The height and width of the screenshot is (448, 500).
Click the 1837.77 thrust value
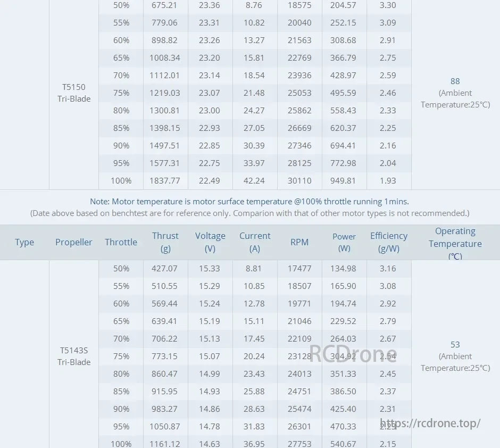pos(165,180)
